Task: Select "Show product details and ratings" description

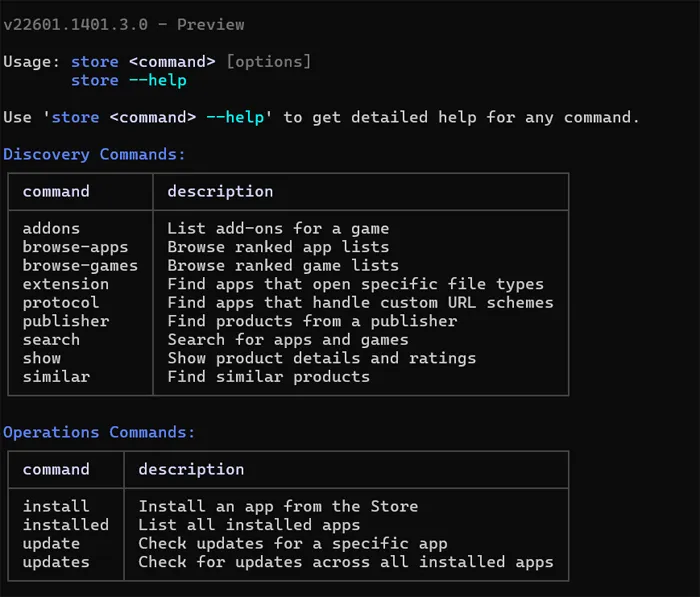Action: pos(321,358)
